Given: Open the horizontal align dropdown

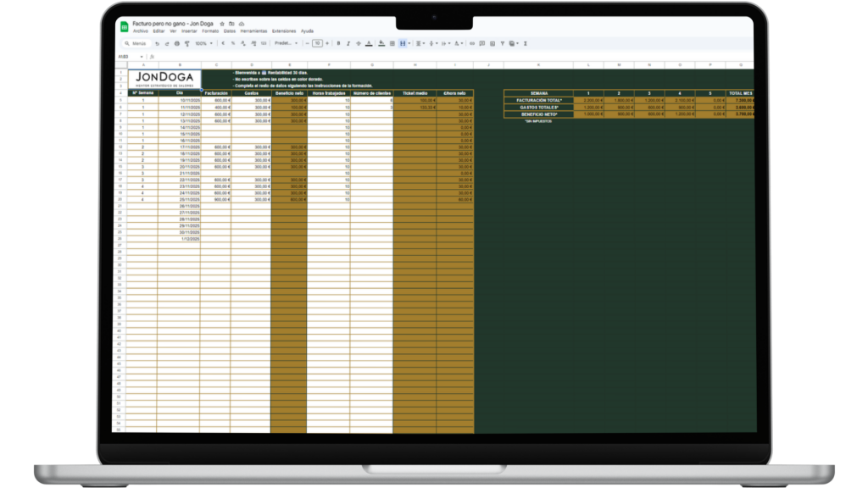Looking at the screenshot, I should point(420,43).
